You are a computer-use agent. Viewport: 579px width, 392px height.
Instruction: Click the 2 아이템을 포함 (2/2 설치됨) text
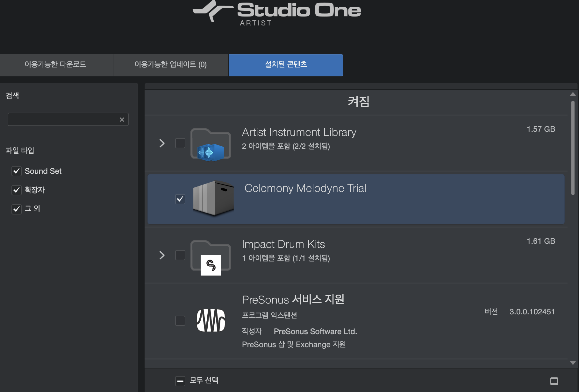pyautogui.click(x=286, y=146)
